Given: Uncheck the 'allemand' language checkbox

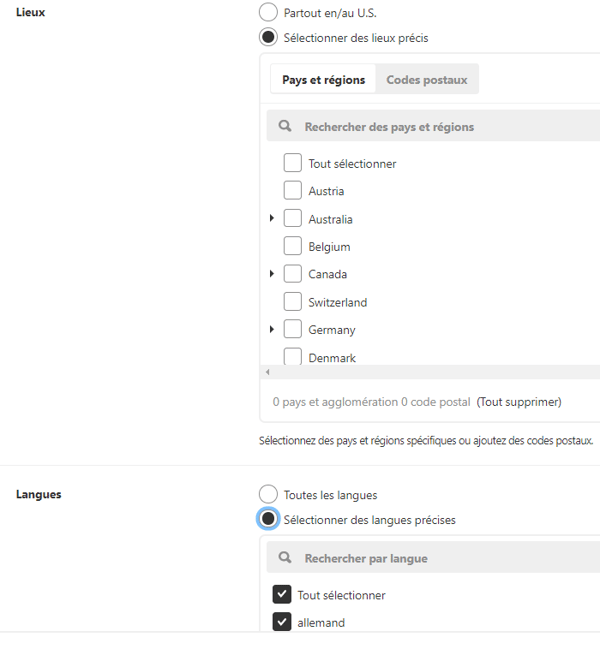Looking at the screenshot, I should pyautogui.click(x=282, y=622).
